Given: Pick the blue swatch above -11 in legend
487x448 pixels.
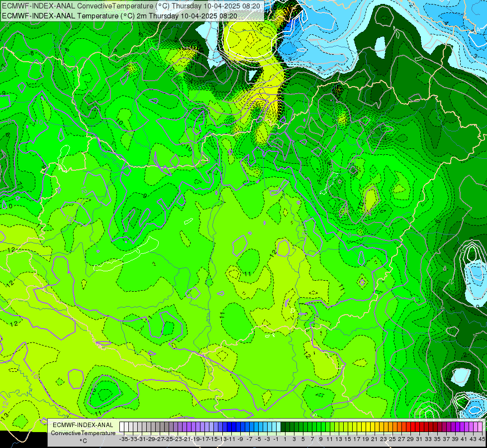Looking at the screenshot, I should (229, 427).
